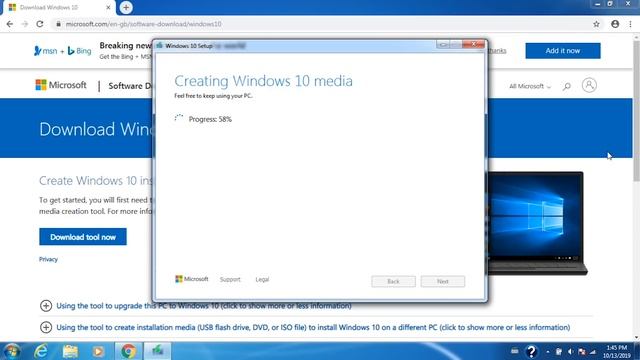
Task: Click the Legal link in Setup dialog
Action: 262,280
